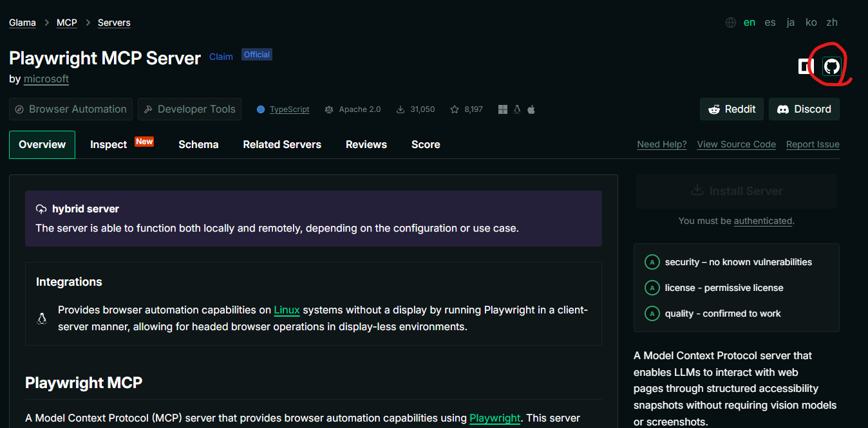Click the quality grade A badge

pos(652,313)
